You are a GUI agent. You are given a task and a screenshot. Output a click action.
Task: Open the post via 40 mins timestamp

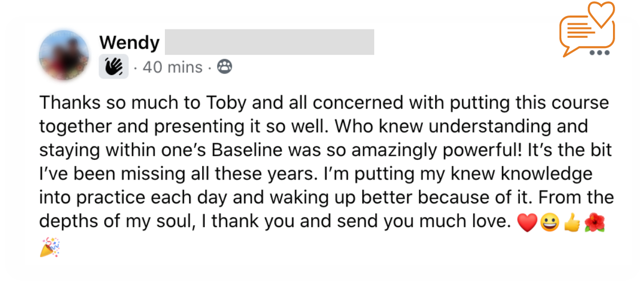pos(173,67)
